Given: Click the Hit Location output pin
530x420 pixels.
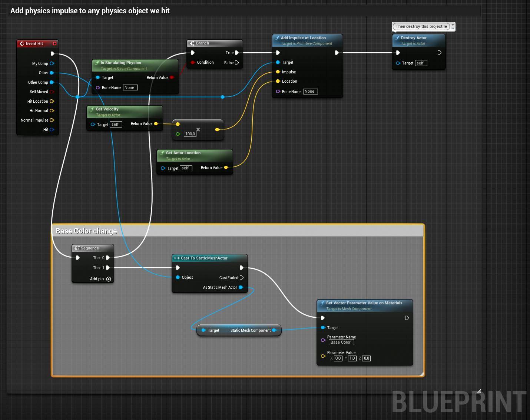Looking at the screenshot, I should (52, 101).
